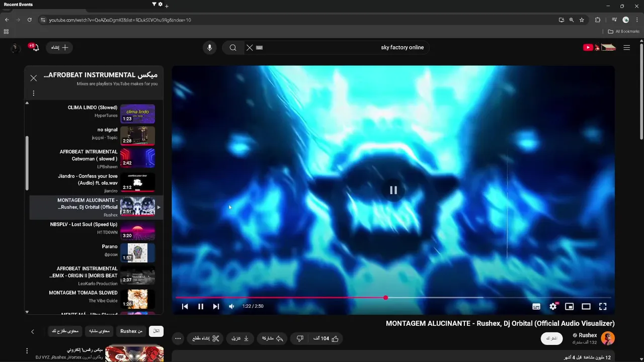Switch to miniplayer mode
The image size is (644, 362).
[x=570, y=306]
